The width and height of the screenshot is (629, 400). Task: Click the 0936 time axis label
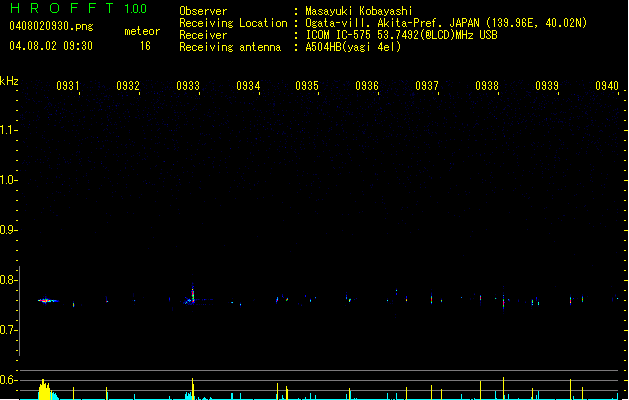point(367,86)
